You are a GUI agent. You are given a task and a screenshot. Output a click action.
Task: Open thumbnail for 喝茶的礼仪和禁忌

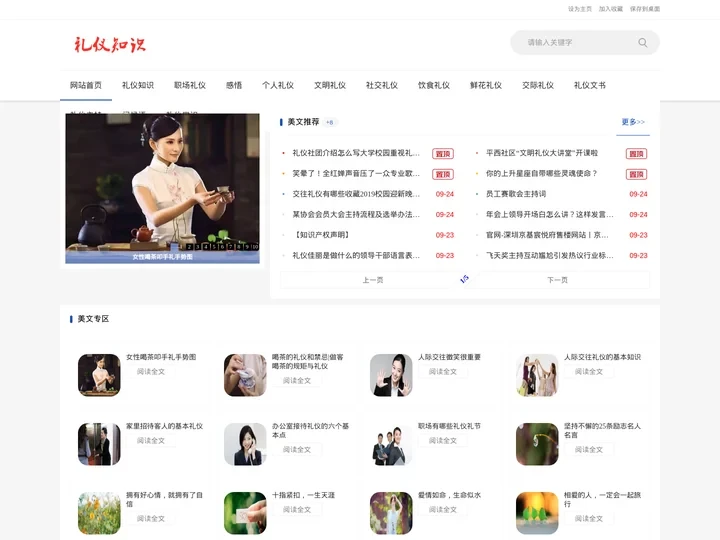(245, 375)
